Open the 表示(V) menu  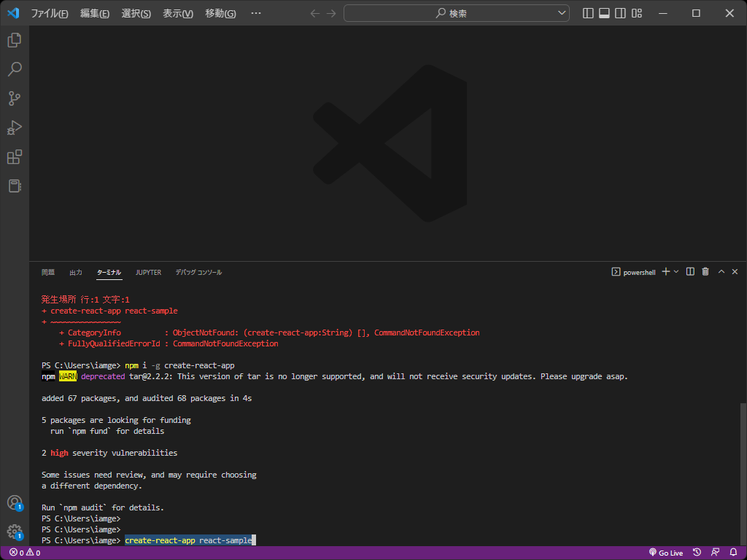(x=178, y=13)
